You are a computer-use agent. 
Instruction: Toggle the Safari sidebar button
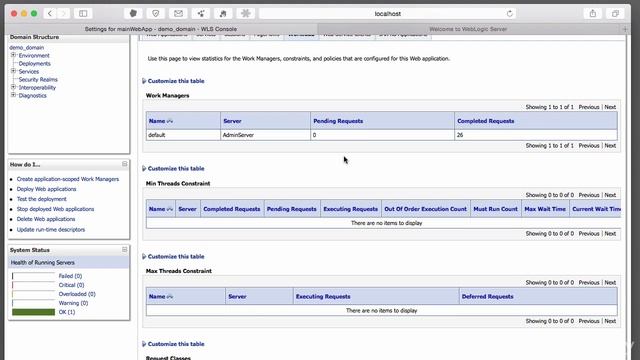(x=83, y=13)
